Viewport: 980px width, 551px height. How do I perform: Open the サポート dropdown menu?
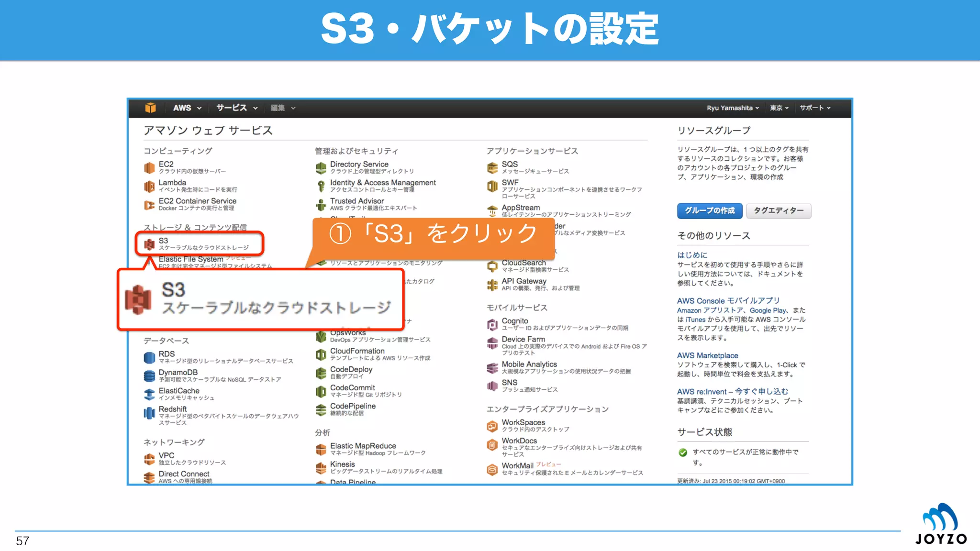815,108
